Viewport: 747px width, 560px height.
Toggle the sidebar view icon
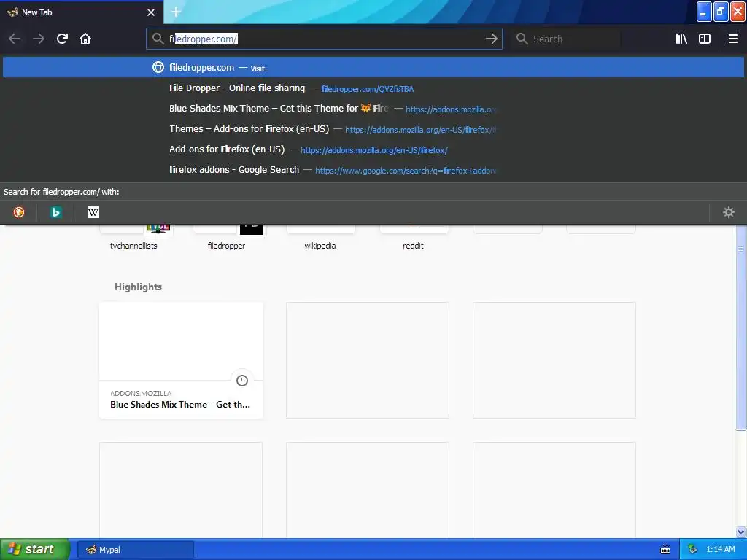coord(705,39)
